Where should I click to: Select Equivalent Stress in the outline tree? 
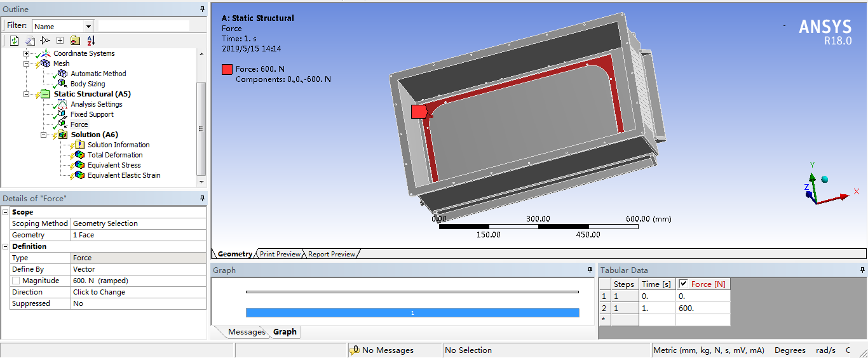[x=114, y=165]
